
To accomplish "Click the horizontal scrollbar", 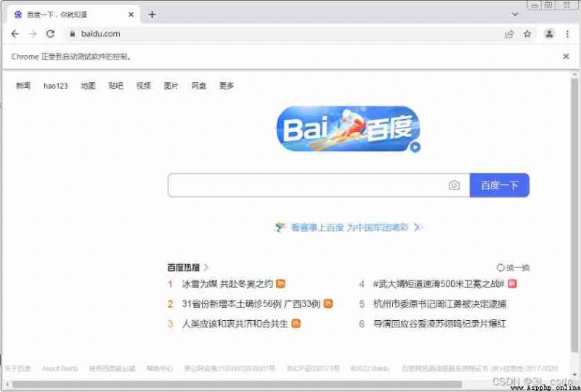I will click(x=237, y=385).
